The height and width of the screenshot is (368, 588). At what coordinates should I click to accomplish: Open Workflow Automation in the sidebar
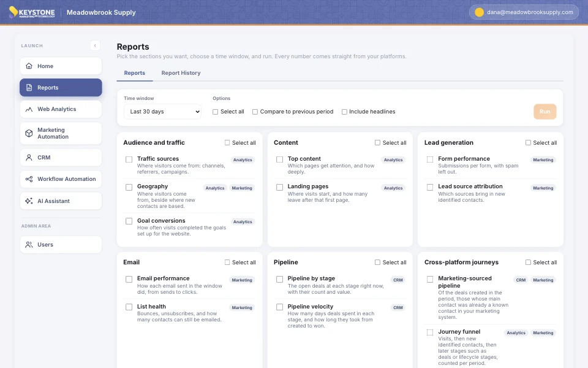[x=61, y=179]
